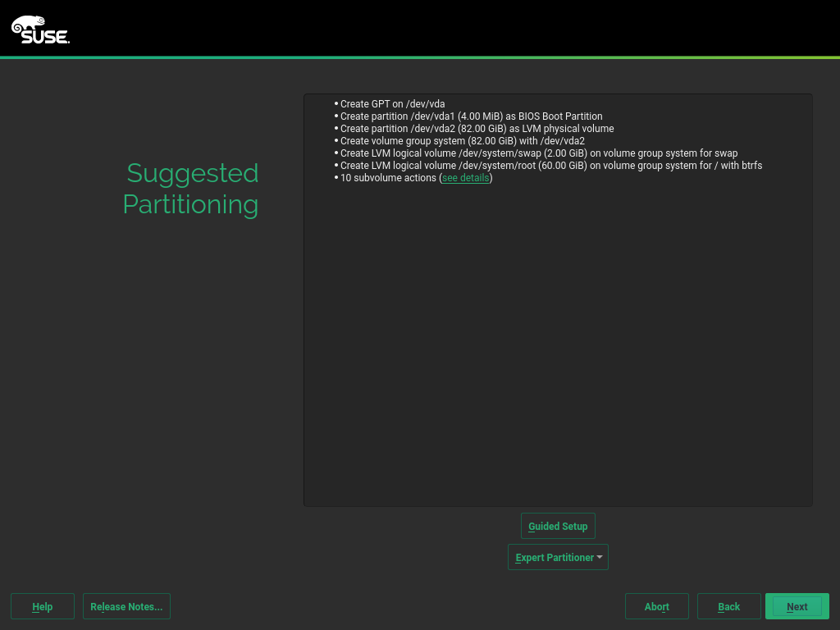The width and height of the screenshot is (840, 630).
Task: Select the /dev/vda2 LVM physical volume entry
Action: click(x=477, y=129)
